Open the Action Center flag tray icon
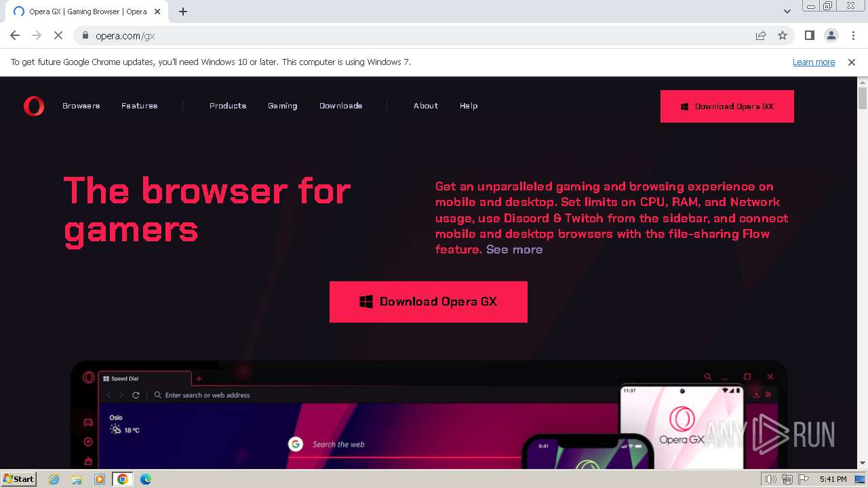 tap(803, 479)
